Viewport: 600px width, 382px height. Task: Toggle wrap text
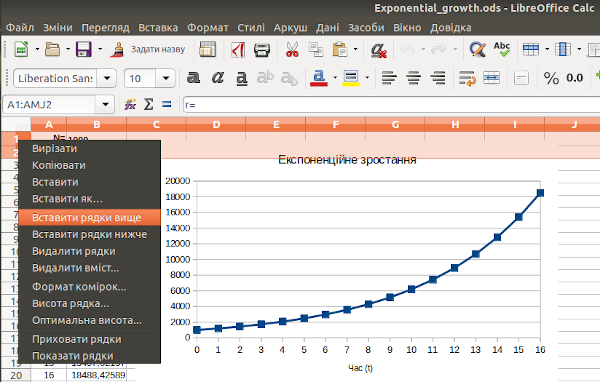pos(467,78)
